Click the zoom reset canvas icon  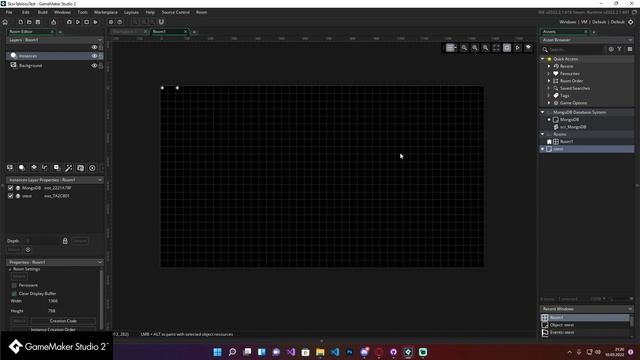pyautogui.click(x=475, y=48)
